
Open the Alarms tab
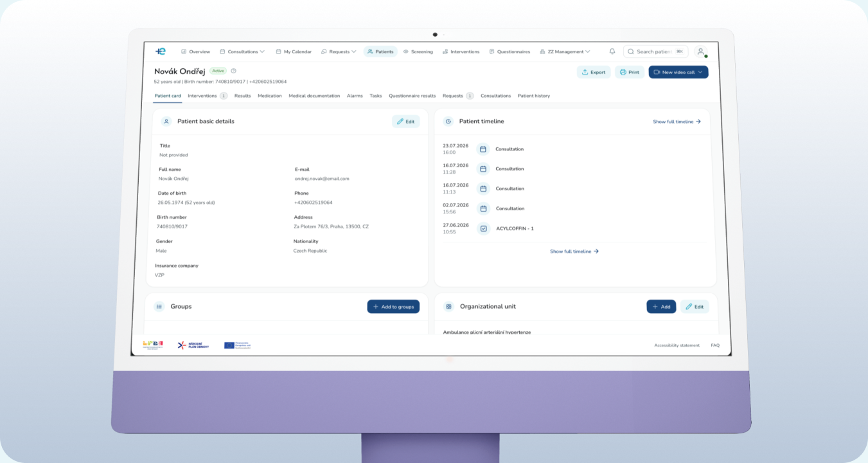pyautogui.click(x=355, y=96)
